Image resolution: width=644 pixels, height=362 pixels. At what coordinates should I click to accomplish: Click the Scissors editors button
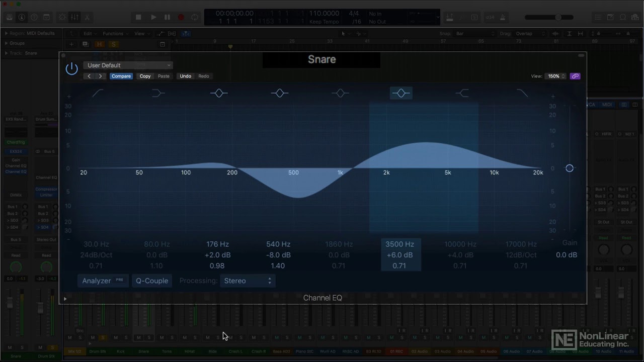87,17
